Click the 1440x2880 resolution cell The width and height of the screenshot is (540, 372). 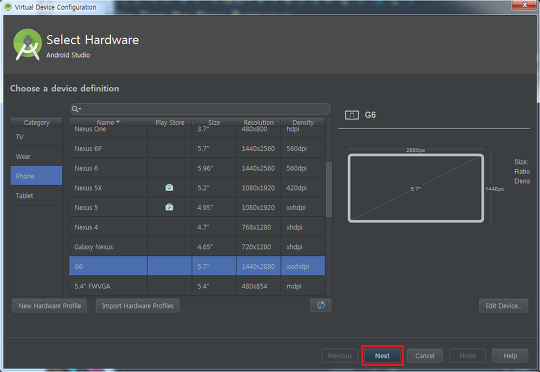[259, 266]
